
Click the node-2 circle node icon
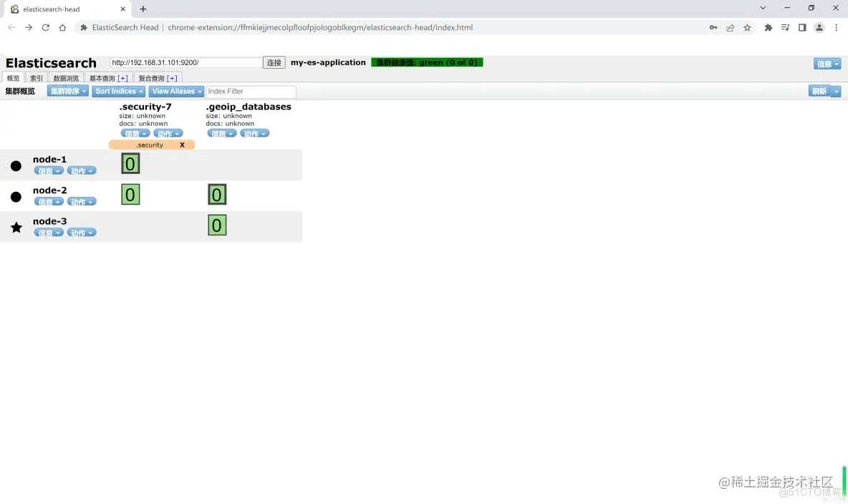(16, 197)
